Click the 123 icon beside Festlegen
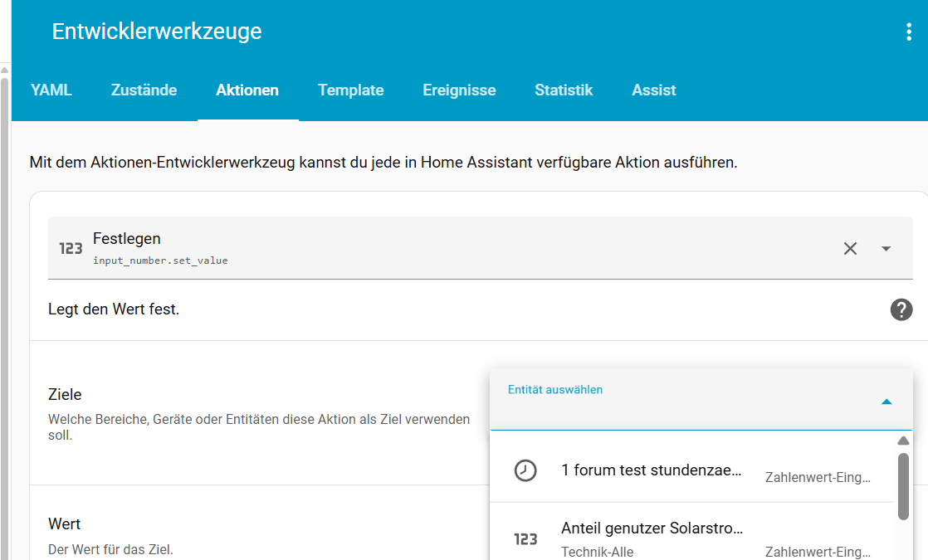 71,248
